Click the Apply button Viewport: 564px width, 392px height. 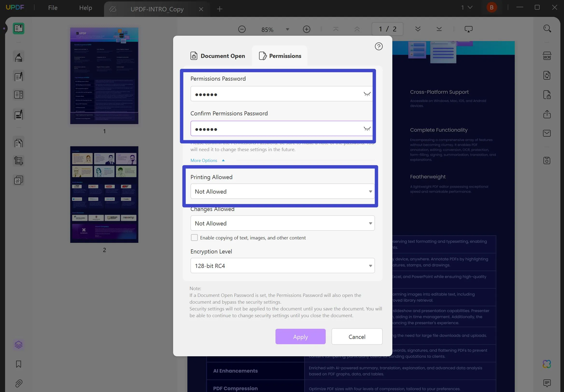pyautogui.click(x=300, y=336)
